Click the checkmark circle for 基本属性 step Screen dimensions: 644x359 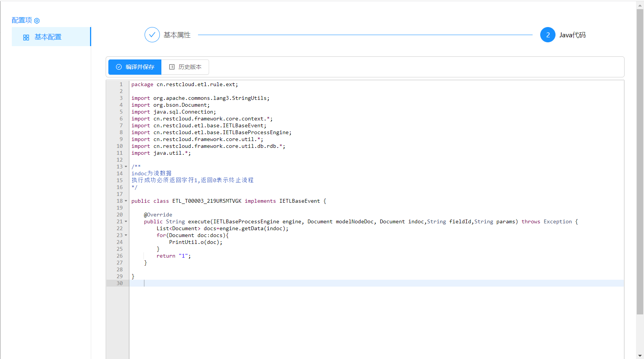point(152,35)
